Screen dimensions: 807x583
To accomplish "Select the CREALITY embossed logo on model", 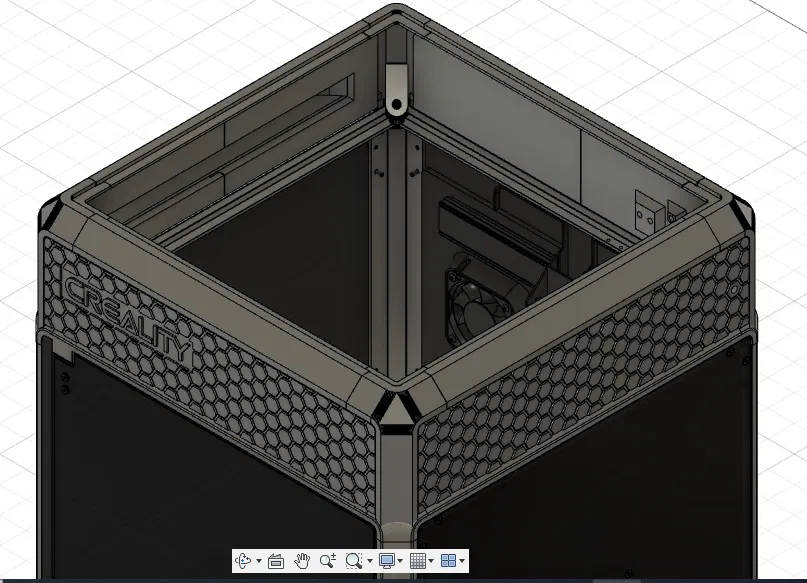I will click(x=127, y=321).
